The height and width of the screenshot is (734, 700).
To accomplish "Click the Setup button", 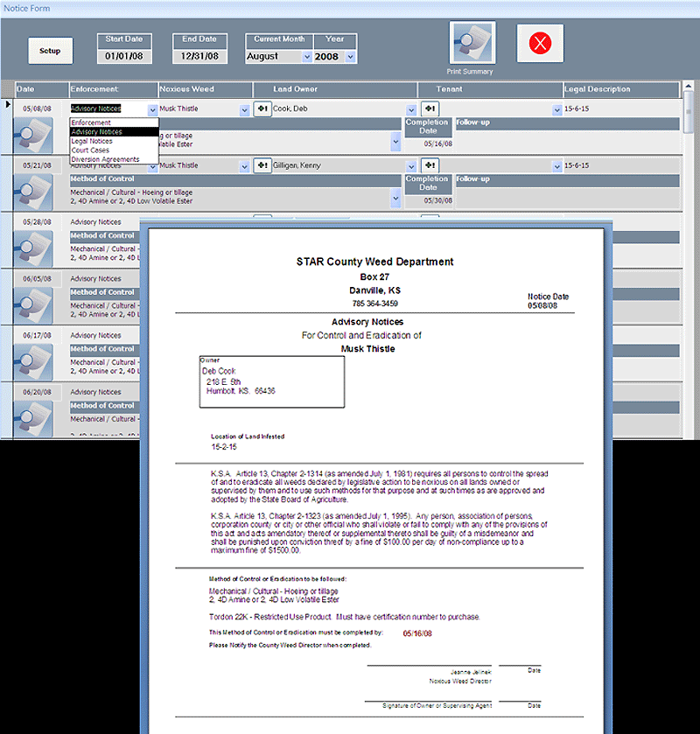I will click(50, 51).
